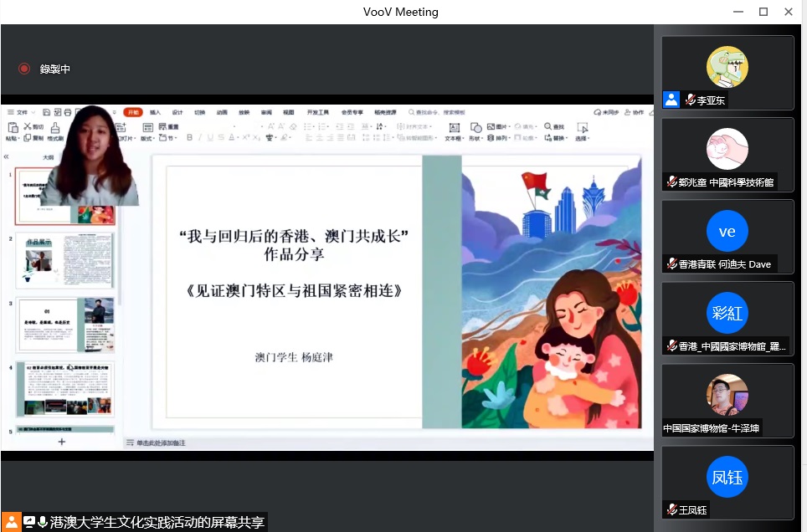Click the Italic formatting icon
The width and height of the screenshot is (807, 532).
[x=200, y=138]
